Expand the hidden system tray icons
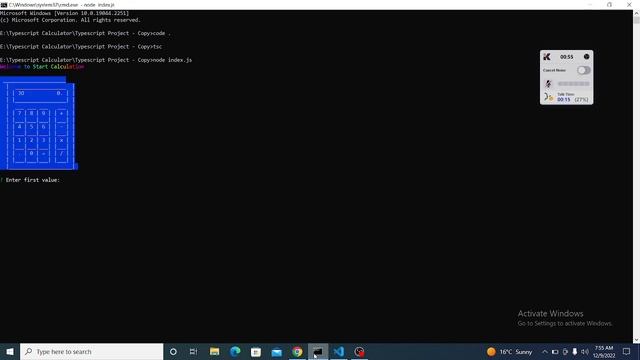Screen dimensions: 640x360 tap(544, 351)
